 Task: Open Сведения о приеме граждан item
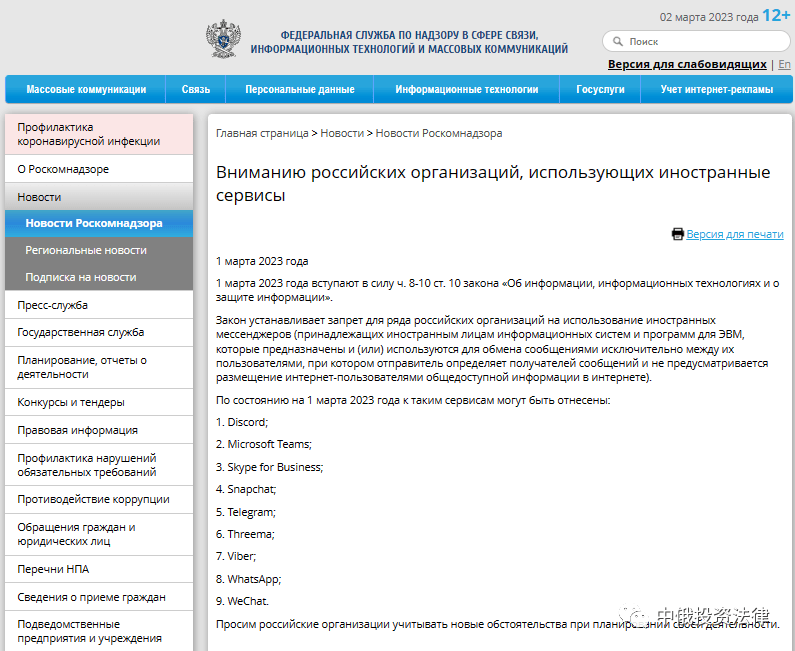point(99,597)
